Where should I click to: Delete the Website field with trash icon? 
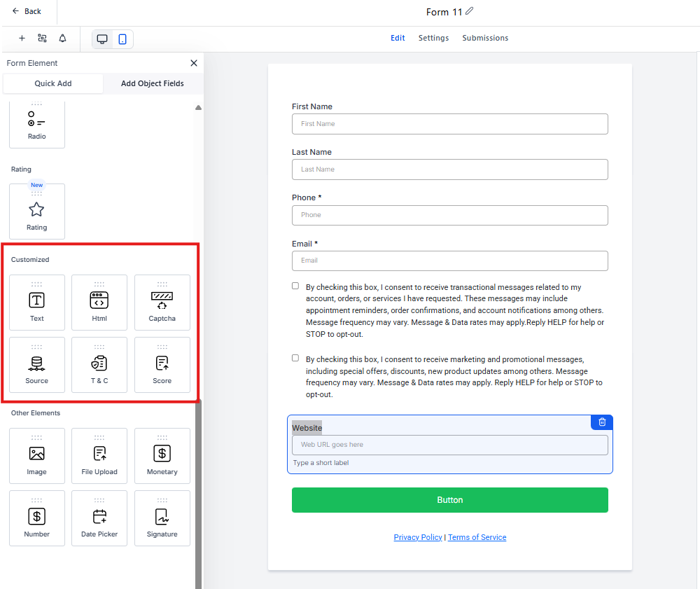coord(602,422)
